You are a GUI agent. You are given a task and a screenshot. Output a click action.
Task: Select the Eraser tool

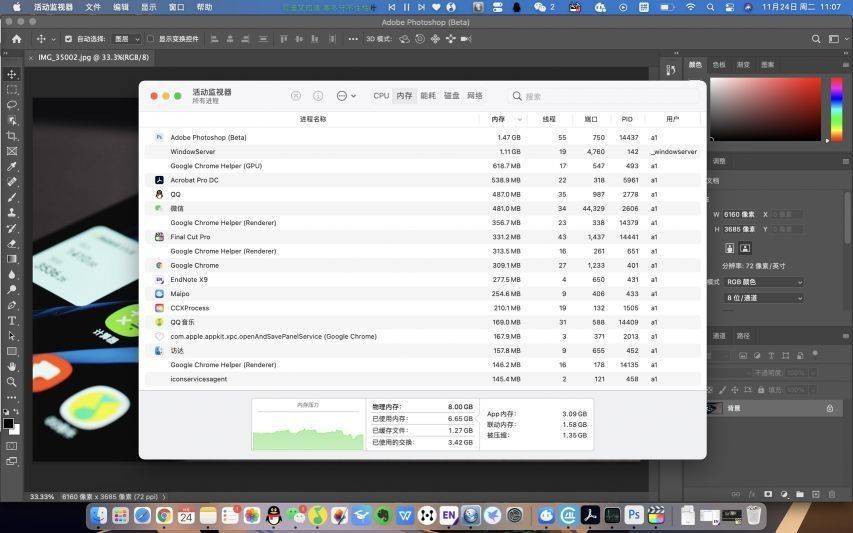(x=11, y=244)
